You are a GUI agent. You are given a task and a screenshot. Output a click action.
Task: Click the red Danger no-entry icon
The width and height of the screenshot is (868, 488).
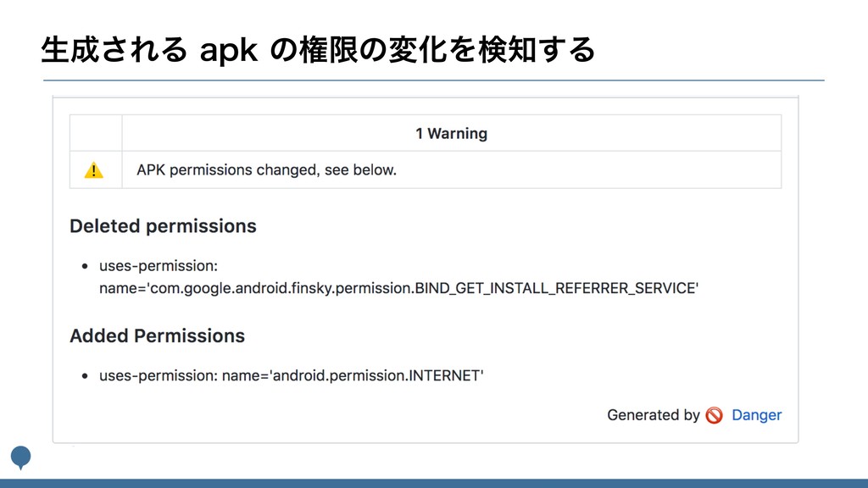pos(714,415)
